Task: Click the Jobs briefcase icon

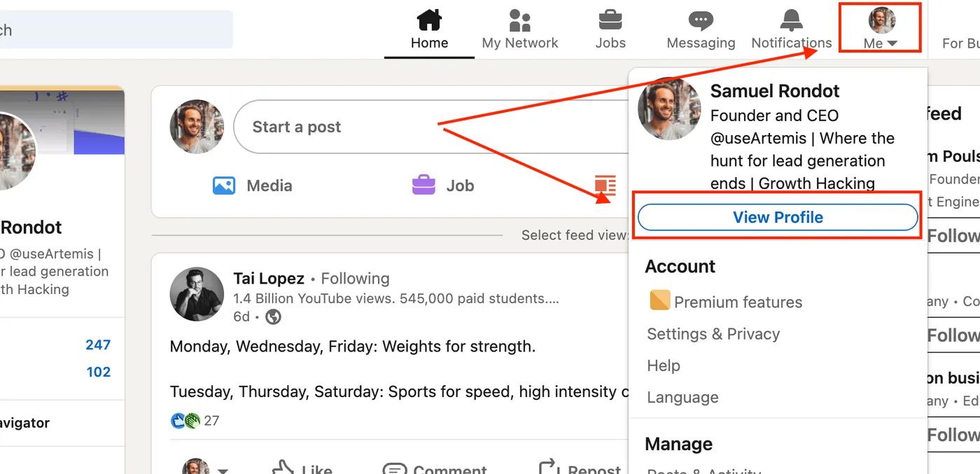Action: [x=610, y=20]
